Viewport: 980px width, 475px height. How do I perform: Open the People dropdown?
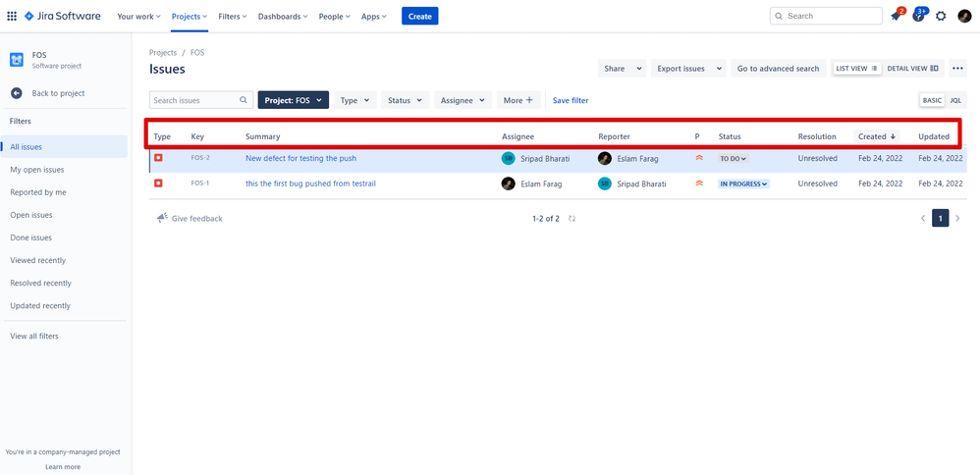(x=335, y=17)
